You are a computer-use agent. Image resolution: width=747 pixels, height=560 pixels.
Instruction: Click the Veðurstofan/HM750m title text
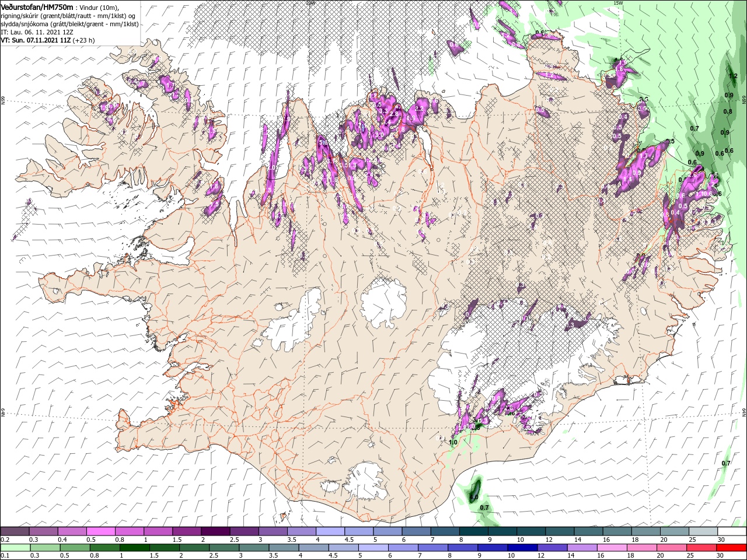[x=37, y=6]
